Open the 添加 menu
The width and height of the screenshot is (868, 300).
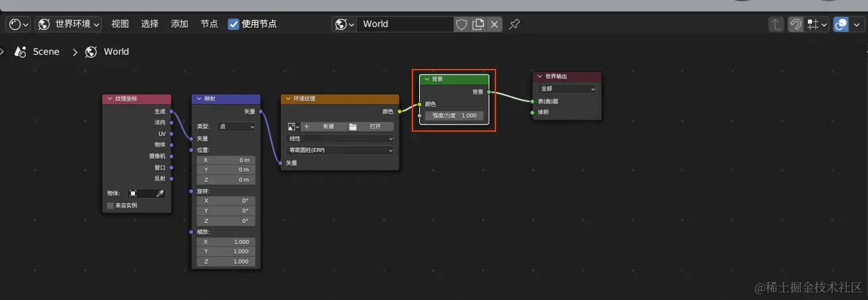click(x=180, y=24)
